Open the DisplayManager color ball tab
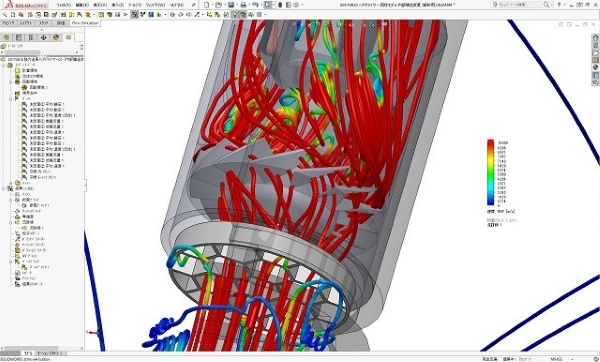 [x=56, y=38]
